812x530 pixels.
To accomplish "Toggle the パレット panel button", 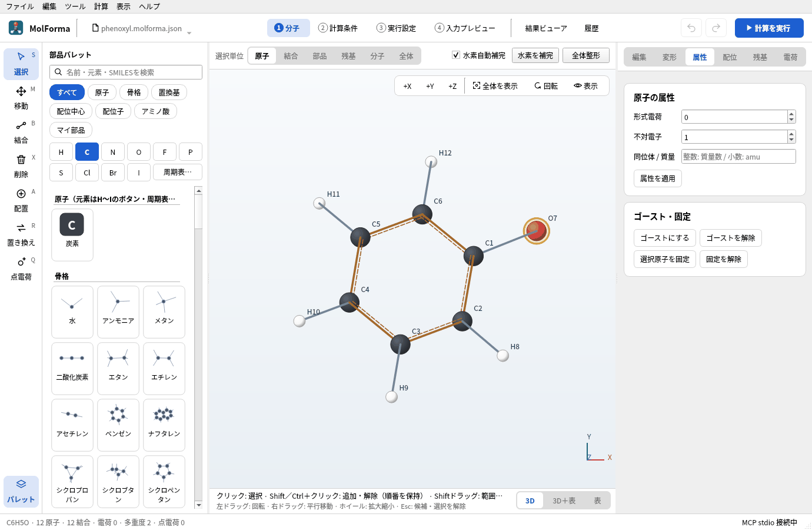I will click(x=21, y=491).
